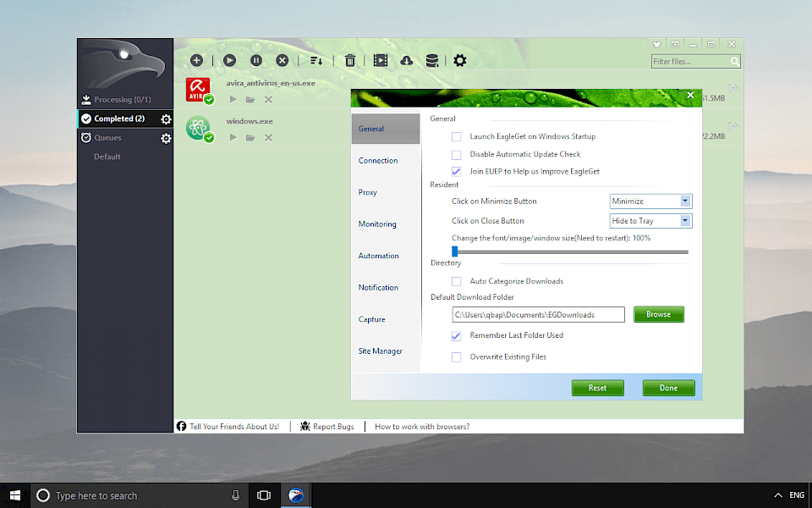Toggle Remember Last Folder Used checkbox
Viewport: 812px width, 508px height.
[x=456, y=336]
